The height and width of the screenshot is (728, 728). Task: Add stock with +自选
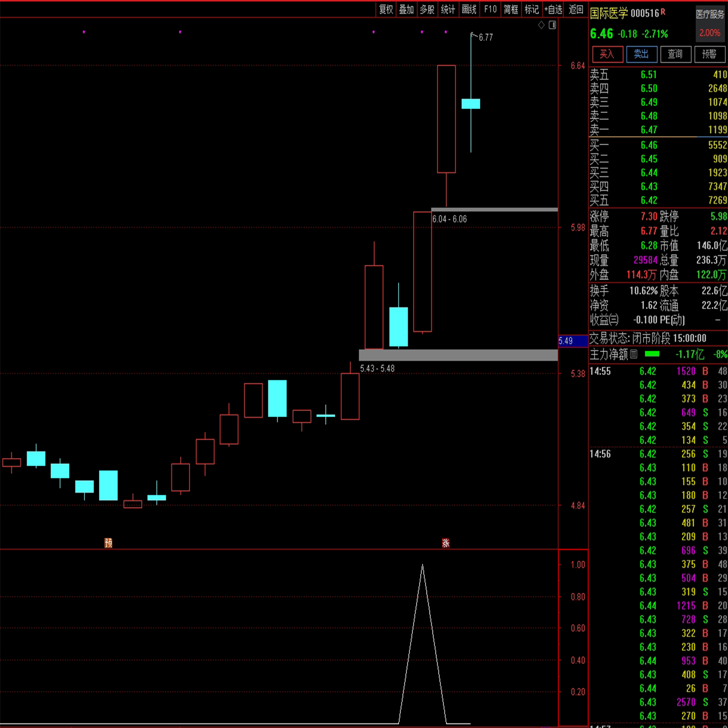click(554, 9)
